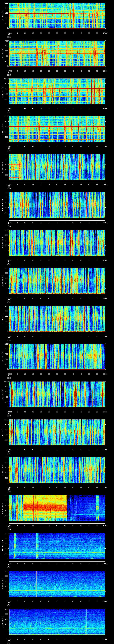The image size is (114, 644).
Task: Select the spectrogram panel starting at 2:30:00
Action: (57, 546)
